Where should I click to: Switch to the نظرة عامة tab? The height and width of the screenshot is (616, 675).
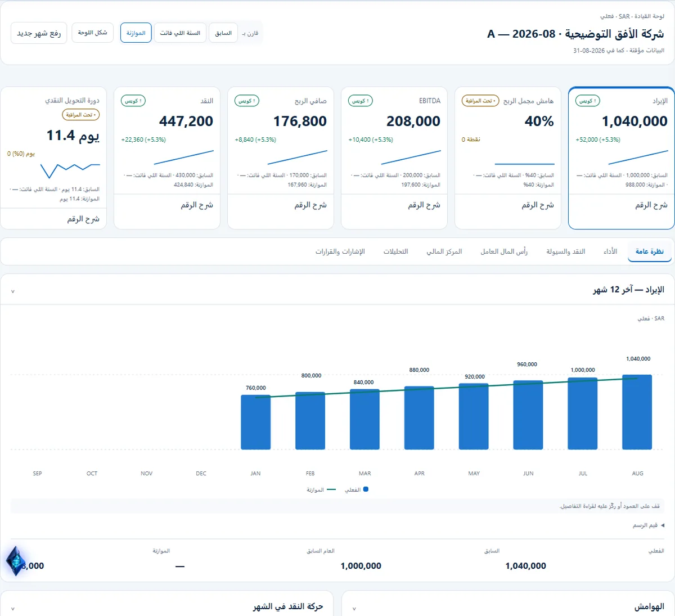[x=650, y=251]
